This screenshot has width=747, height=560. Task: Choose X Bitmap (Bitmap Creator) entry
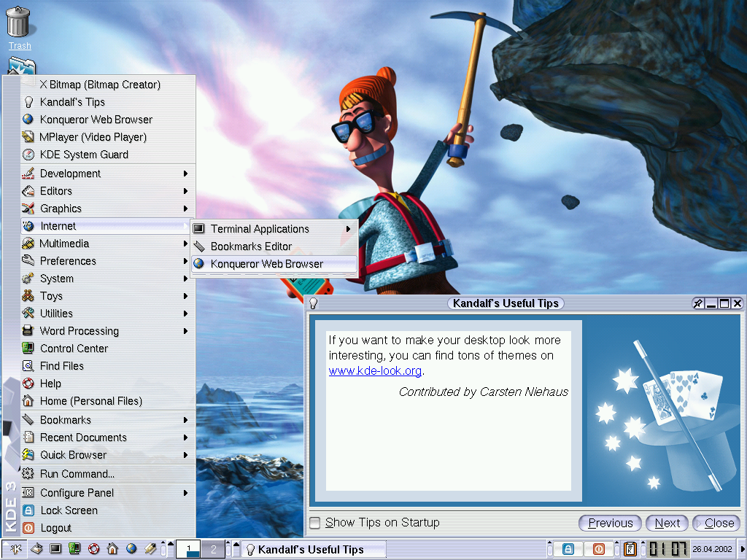pos(108,85)
